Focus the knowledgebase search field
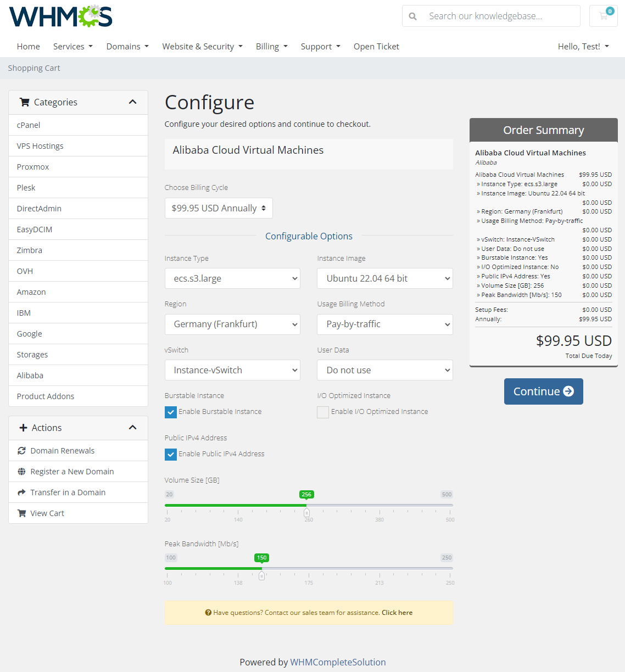 (501, 16)
